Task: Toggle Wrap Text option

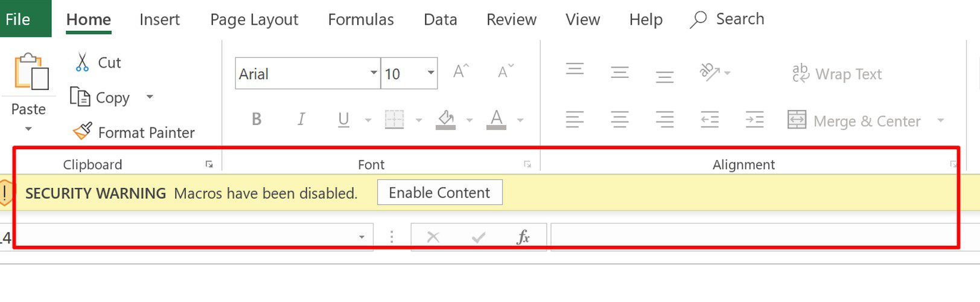Action: tap(837, 74)
